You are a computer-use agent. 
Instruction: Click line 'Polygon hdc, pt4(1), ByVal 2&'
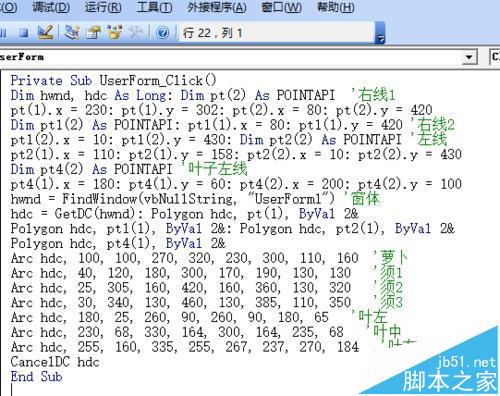(x=118, y=244)
